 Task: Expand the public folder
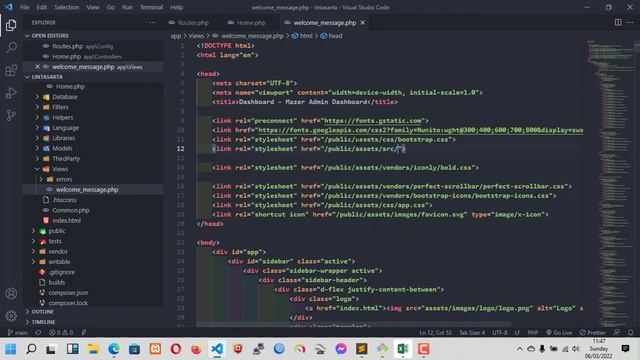(x=57, y=231)
